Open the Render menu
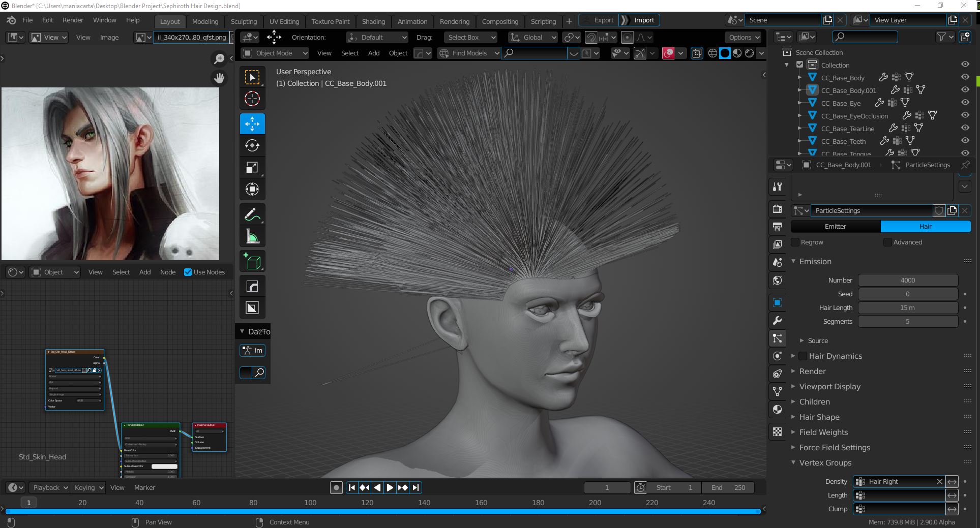Screen dimensions: 980x528 [x=73, y=20]
